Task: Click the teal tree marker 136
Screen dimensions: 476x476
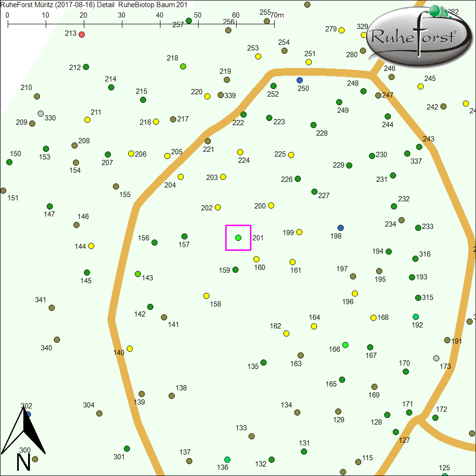Action: tap(228, 459)
